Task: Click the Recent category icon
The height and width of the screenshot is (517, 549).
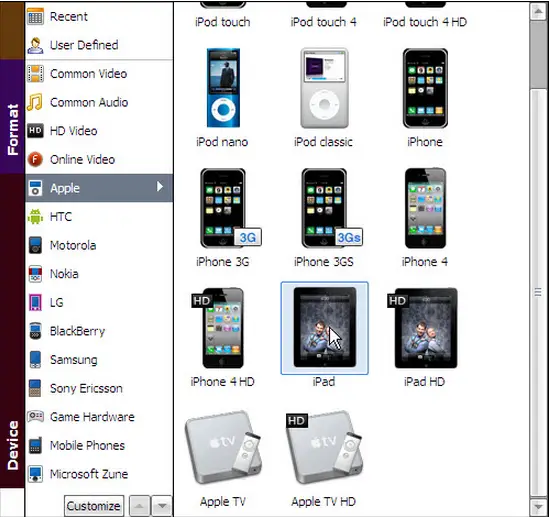Action: coord(35,16)
